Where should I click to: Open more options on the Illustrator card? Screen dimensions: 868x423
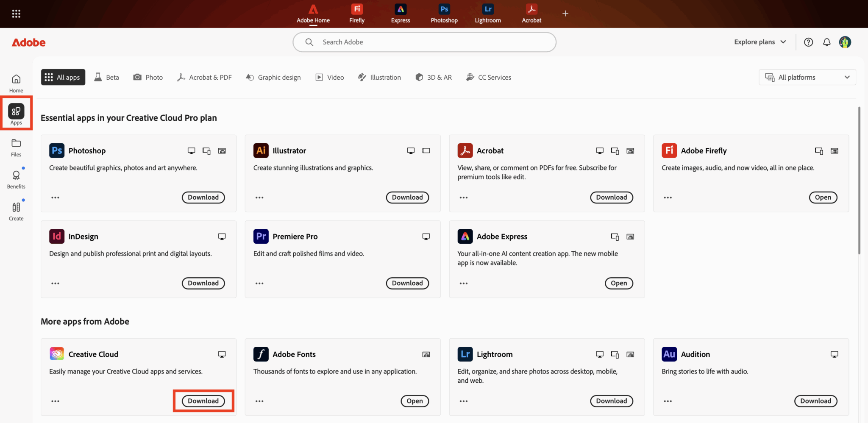click(x=259, y=197)
